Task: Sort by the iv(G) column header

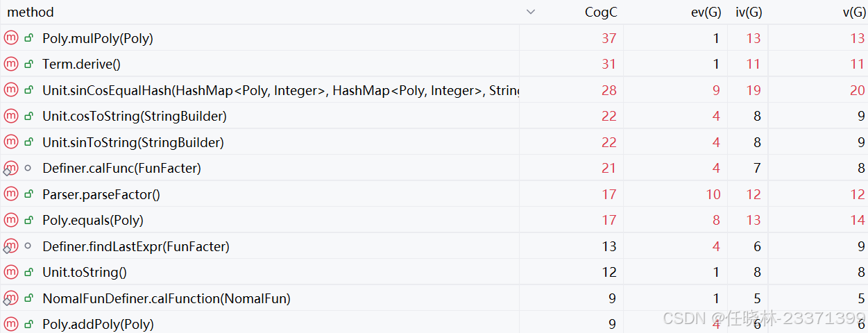Action: coord(748,12)
